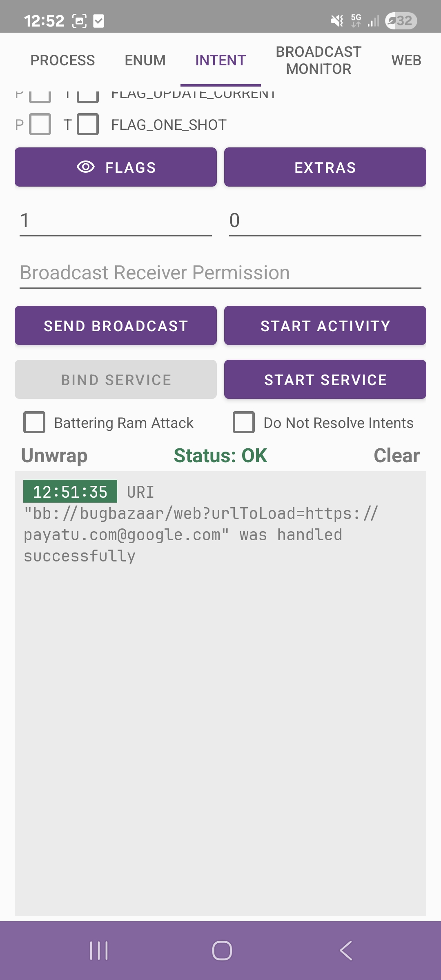Focus the Broadcast Receiver Permission field
441x980 pixels.
click(220, 273)
